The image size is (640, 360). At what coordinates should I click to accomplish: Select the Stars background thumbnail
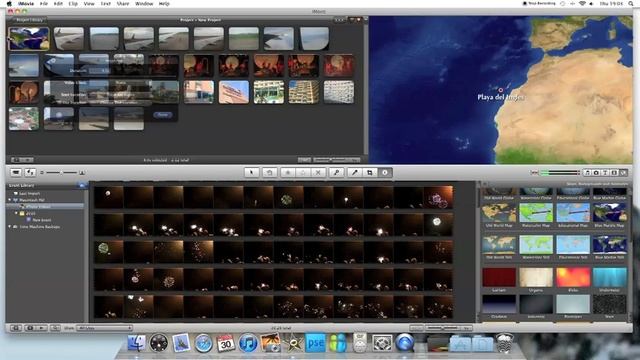(x=610, y=304)
